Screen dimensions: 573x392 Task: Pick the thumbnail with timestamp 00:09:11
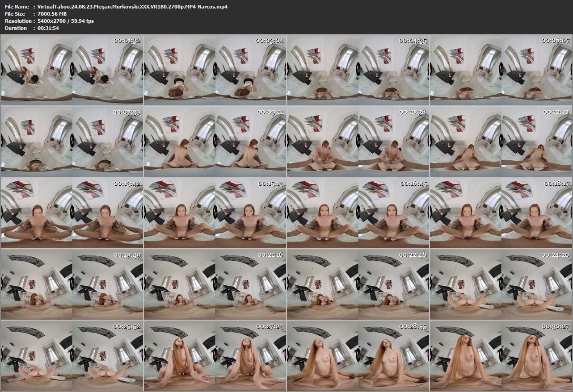[215, 141]
